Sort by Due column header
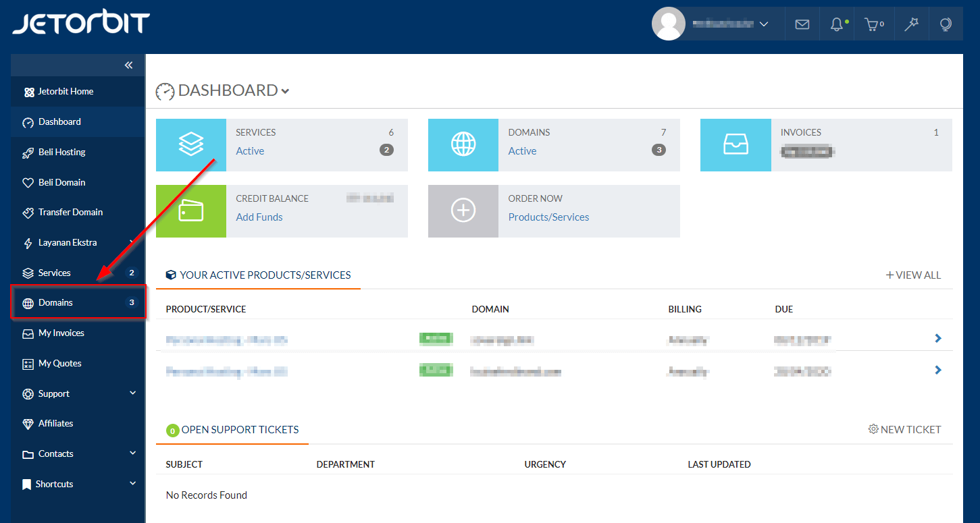This screenshot has height=523, width=980. pyautogui.click(x=784, y=309)
